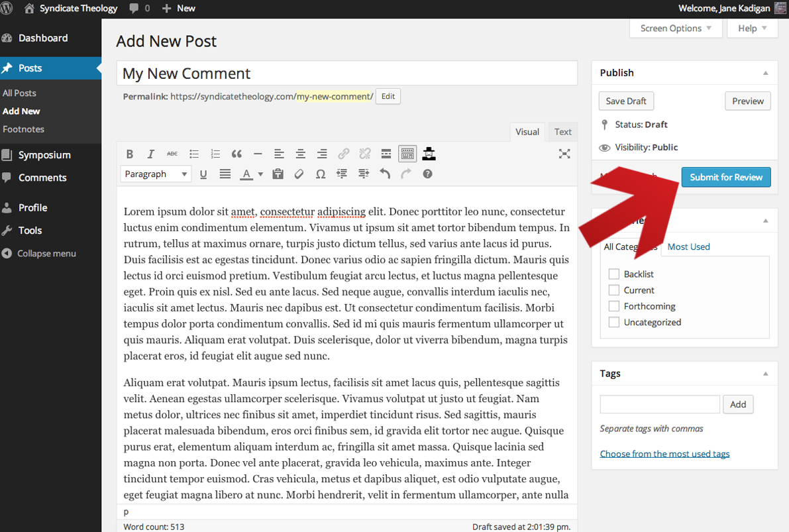Expand the Help dropdown tab
Screen dimensions: 789x532
click(753, 28)
